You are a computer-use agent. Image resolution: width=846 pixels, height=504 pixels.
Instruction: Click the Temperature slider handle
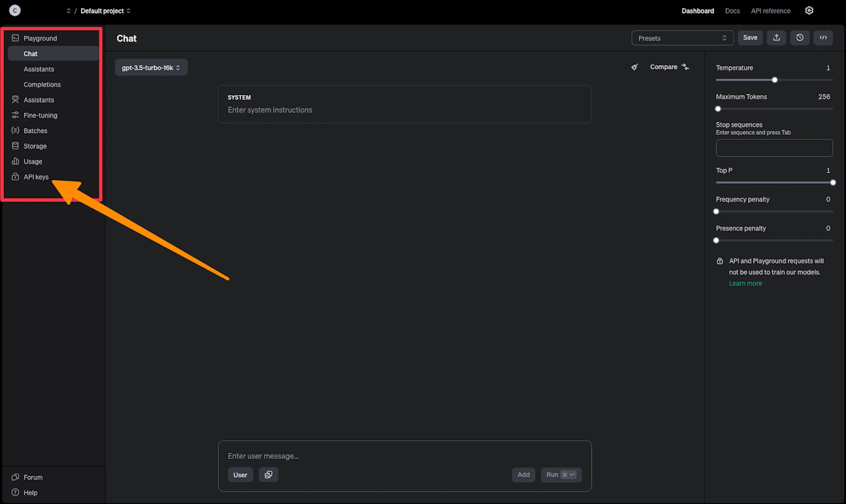[x=774, y=80]
